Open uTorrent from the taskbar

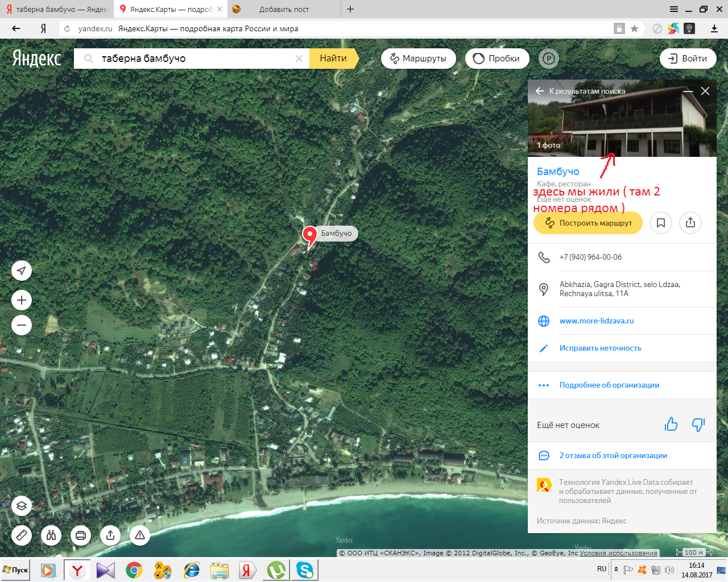[x=276, y=569]
